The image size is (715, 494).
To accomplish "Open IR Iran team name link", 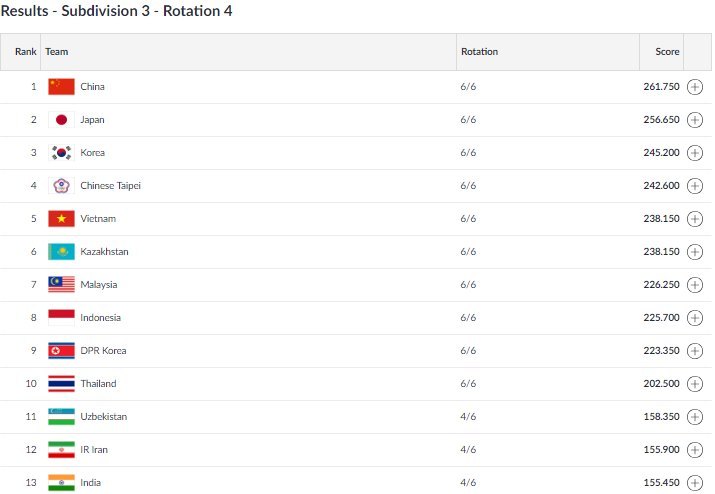I will [x=94, y=450].
